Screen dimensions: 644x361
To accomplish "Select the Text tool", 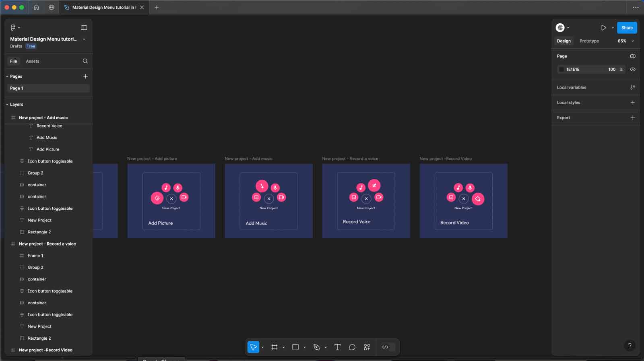I will point(337,347).
